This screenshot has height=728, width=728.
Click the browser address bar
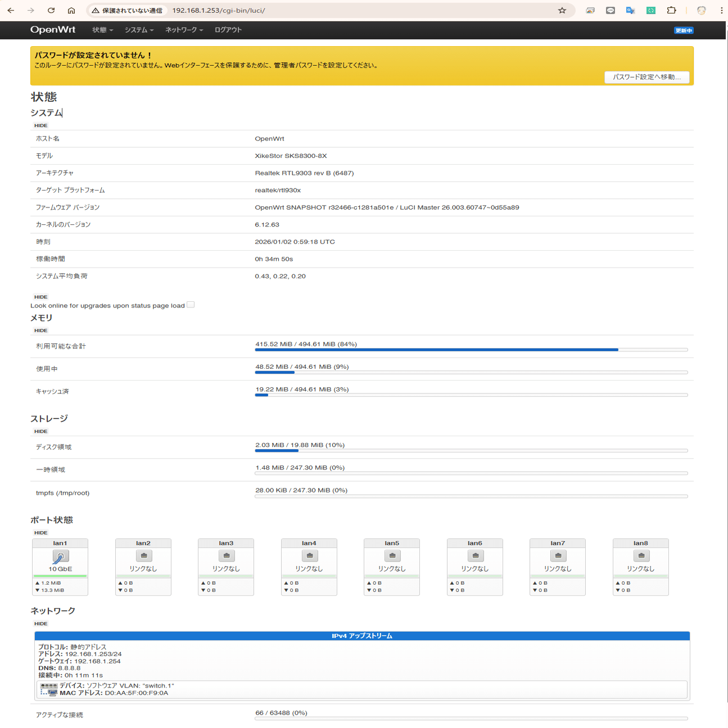(x=281, y=10)
